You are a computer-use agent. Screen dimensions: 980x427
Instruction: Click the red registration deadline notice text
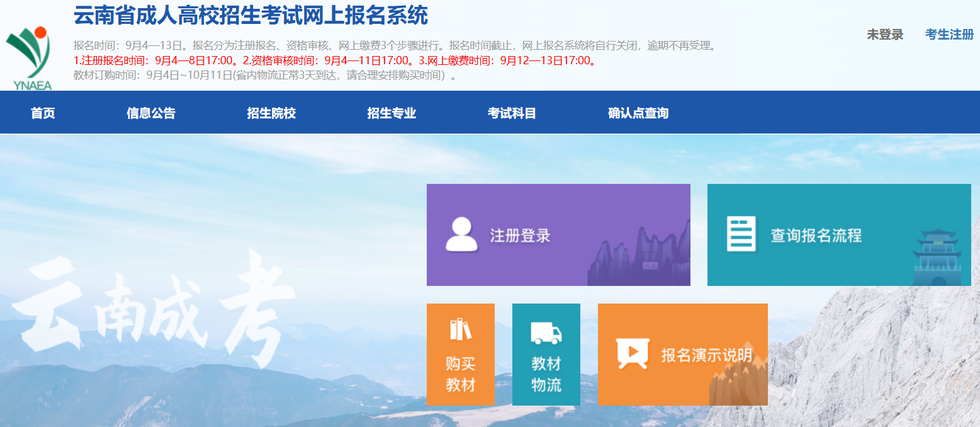[335, 61]
